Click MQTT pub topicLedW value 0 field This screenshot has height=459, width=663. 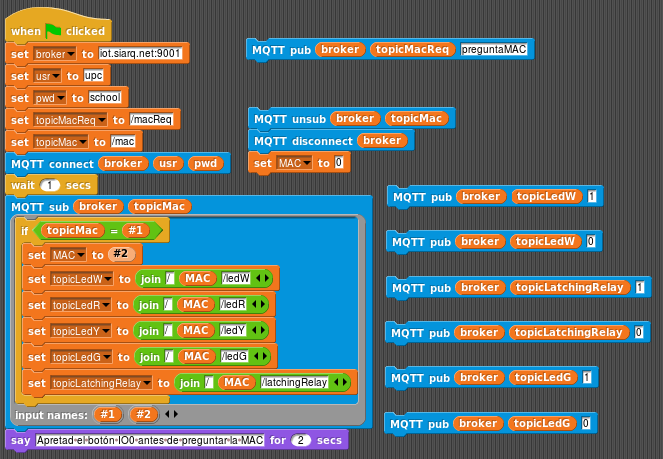click(591, 241)
